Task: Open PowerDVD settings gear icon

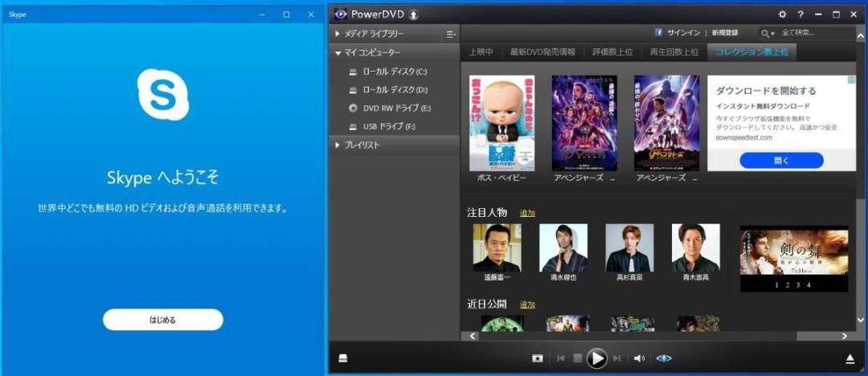Action: point(782,14)
